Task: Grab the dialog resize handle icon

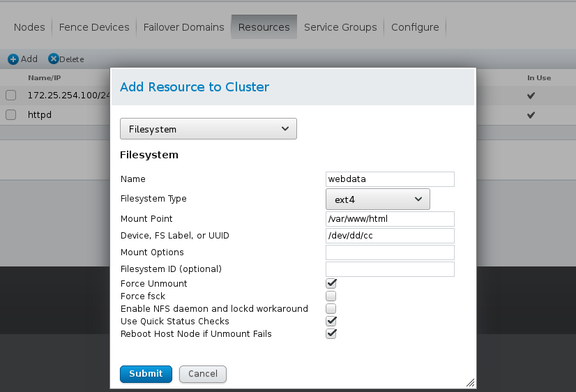Action: pyautogui.click(x=470, y=382)
